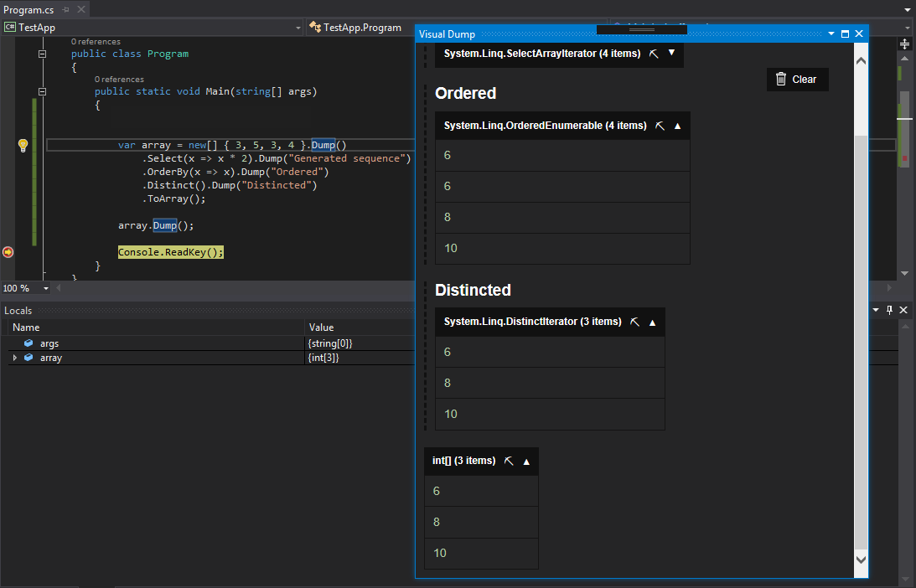The width and height of the screenshot is (916, 588).
Task: Pin the Program.cs tab
Action: 66,9
